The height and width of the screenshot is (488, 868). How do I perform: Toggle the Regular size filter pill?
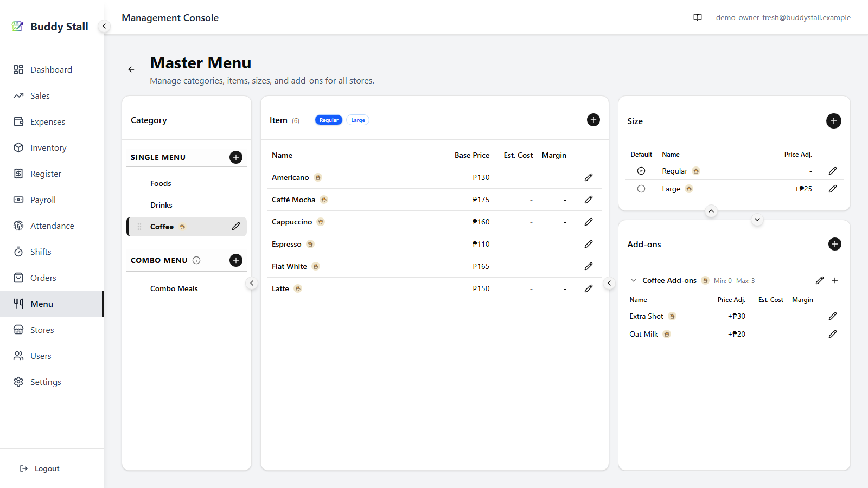(x=329, y=120)
